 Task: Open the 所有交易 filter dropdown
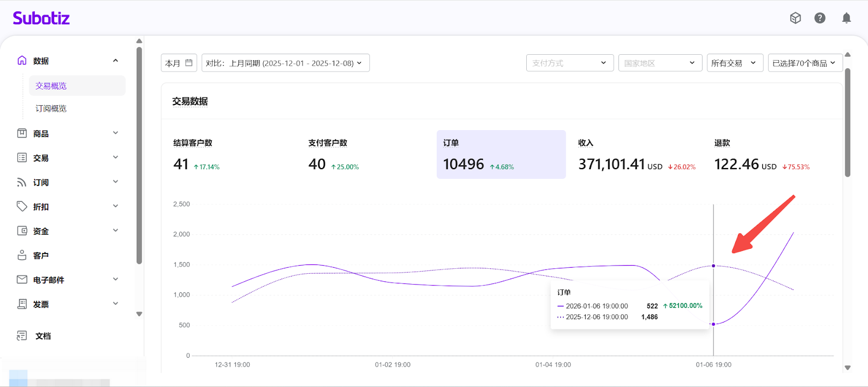coord(734,63)
